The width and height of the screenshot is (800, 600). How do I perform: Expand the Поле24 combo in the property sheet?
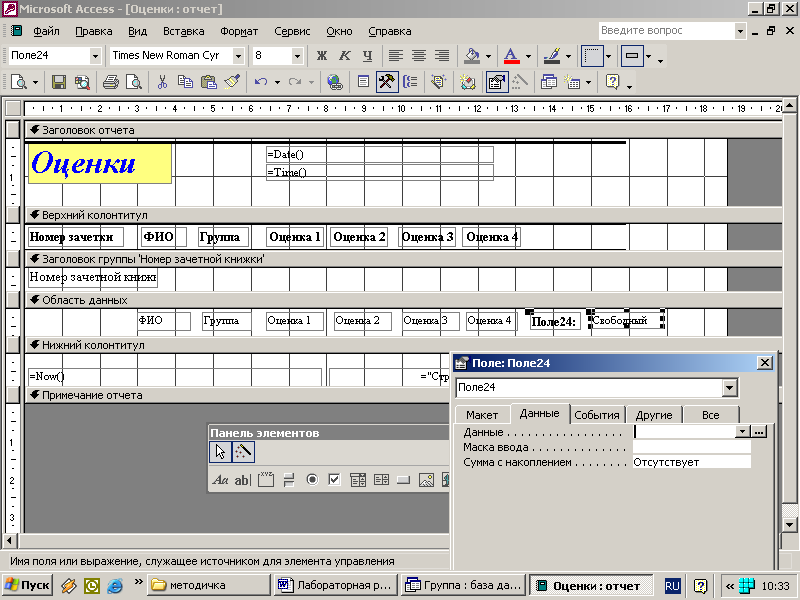tap(730, 388)
